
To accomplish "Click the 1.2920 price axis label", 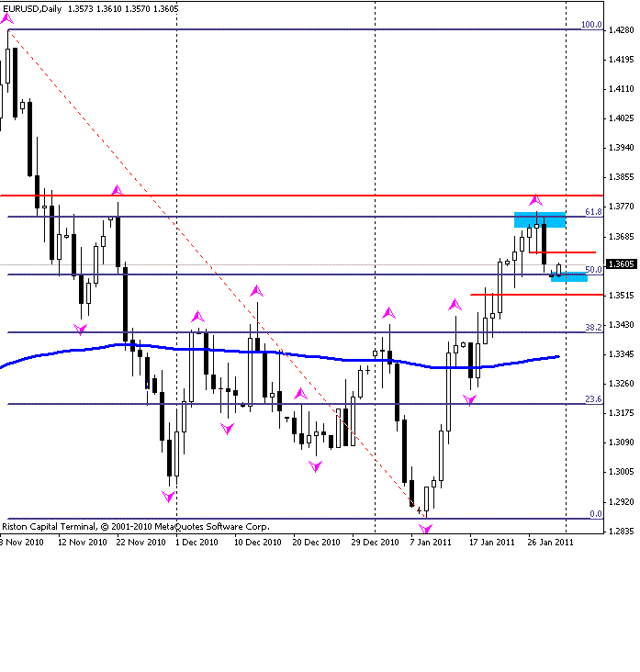I will click(621, 502).
